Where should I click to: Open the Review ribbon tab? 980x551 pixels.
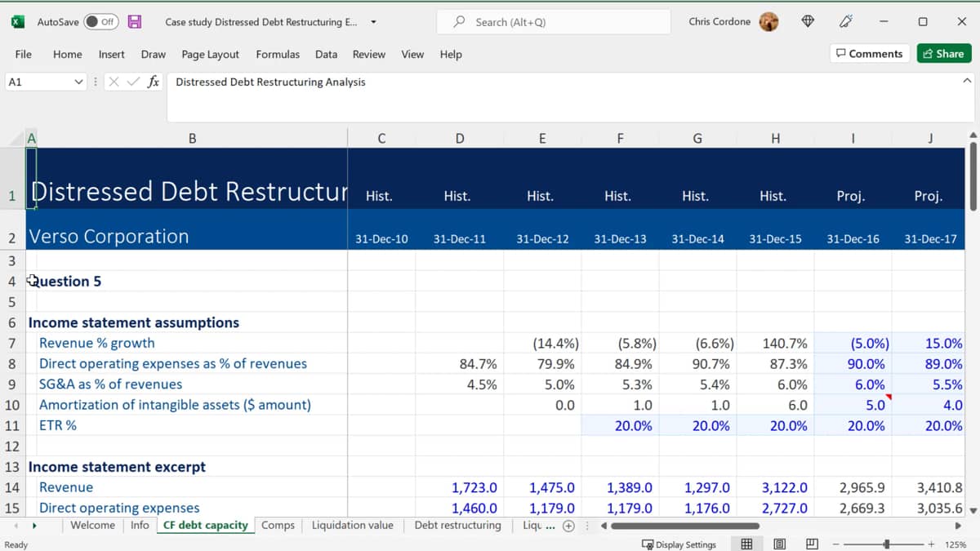pos(368,54)
